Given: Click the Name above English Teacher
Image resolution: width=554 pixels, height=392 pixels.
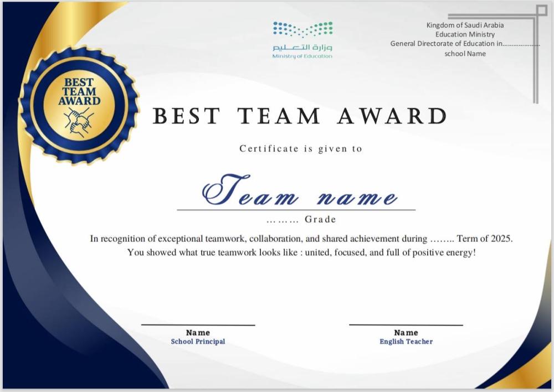Looking at the screenshot, I should [x=406, y=333].
